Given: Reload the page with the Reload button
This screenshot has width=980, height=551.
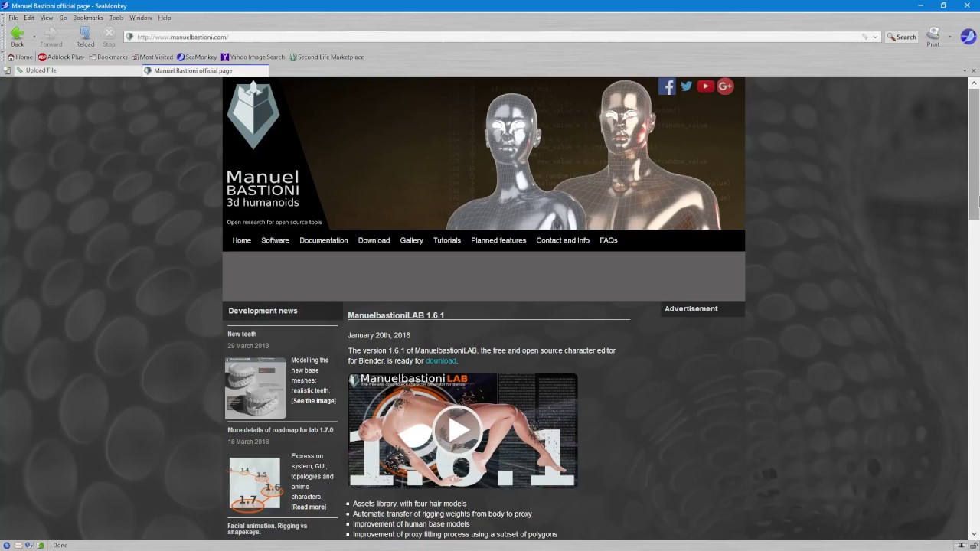Looking at the screenshot, I should (85, 36).
